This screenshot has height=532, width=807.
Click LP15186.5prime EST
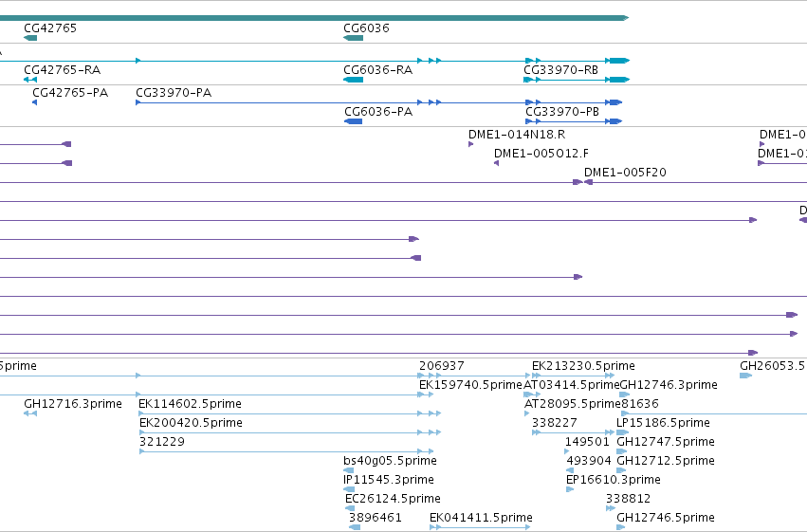pyautogui.click(x=663, y=424)
